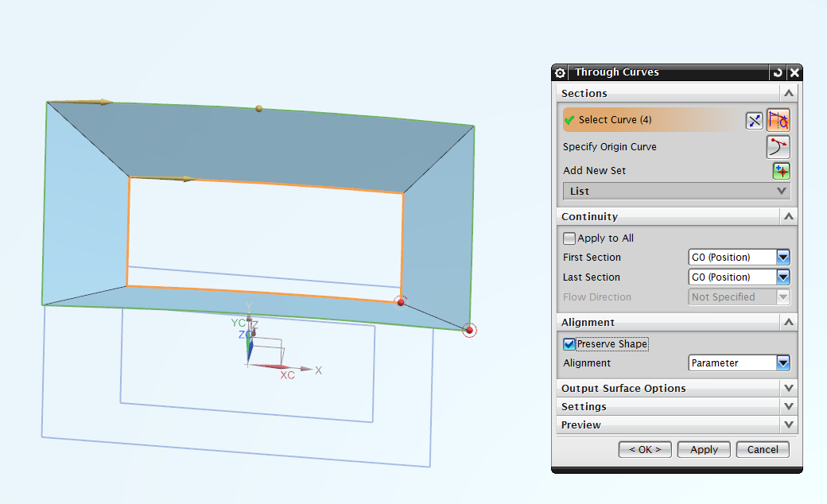The width and height of the screenshot is (827, 504).
Task: Click the red handle on the outer section corner
Action: click(x=469, y=330)
